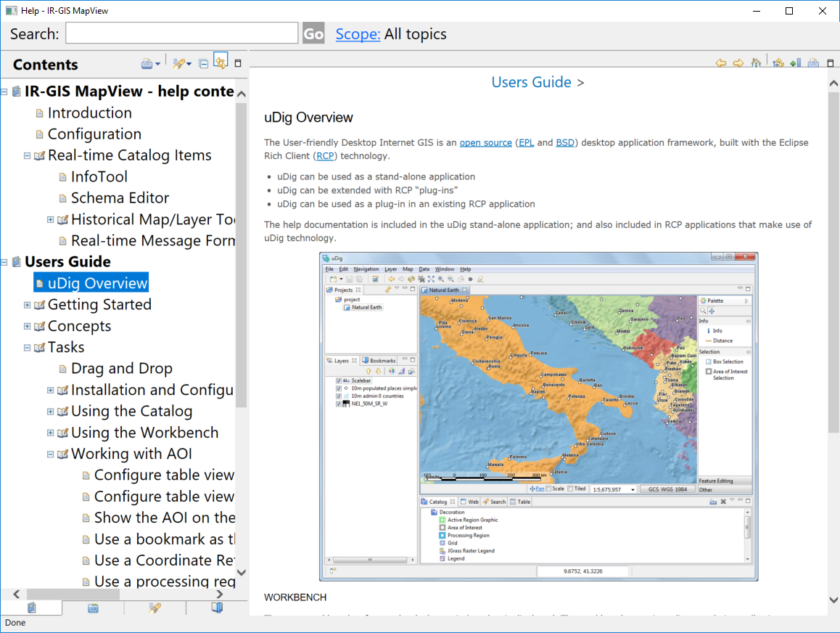
Task: Click the Collapse All icon in Contents
Action: pyautogui.click(x=204, y=64)
